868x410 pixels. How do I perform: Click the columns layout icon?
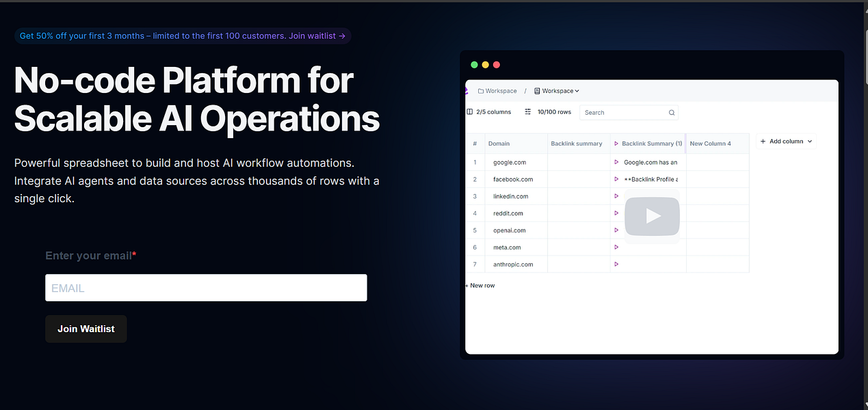click(470, 112)
